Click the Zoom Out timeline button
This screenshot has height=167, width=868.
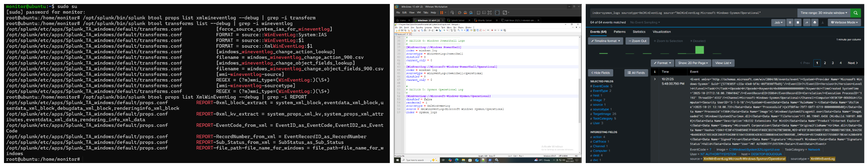coord(637,41)
